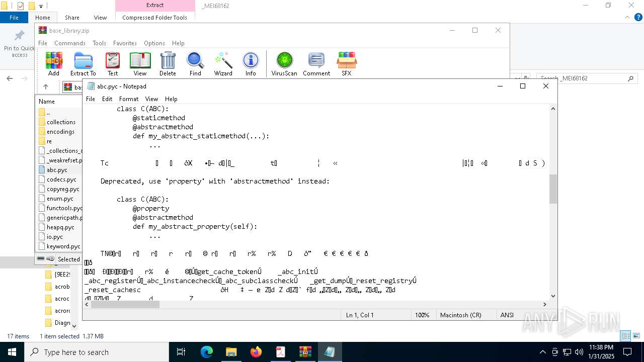Open notification center icon
The width and height of the screenshot is (644, 362).
[x=627, y=352]
